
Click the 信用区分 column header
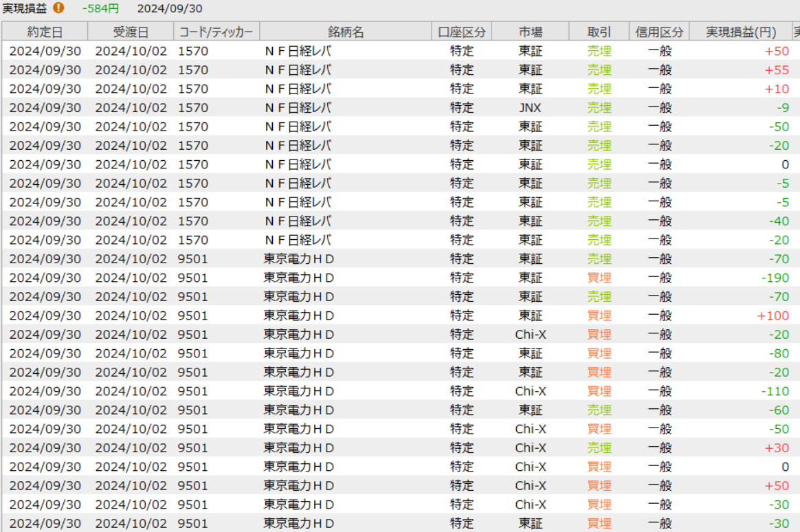click(659, 32)
